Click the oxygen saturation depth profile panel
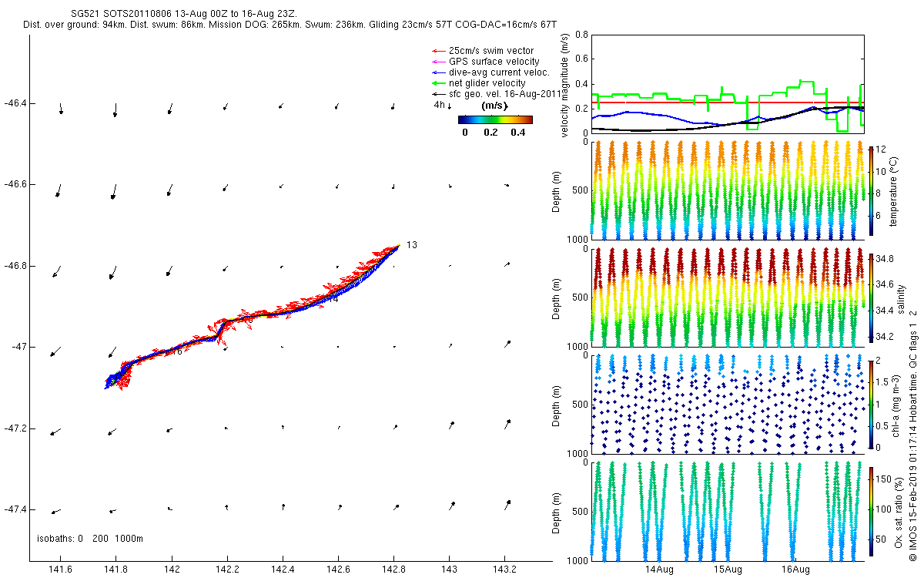The width and height of the screenshot is (924, 578). [728, 511]
